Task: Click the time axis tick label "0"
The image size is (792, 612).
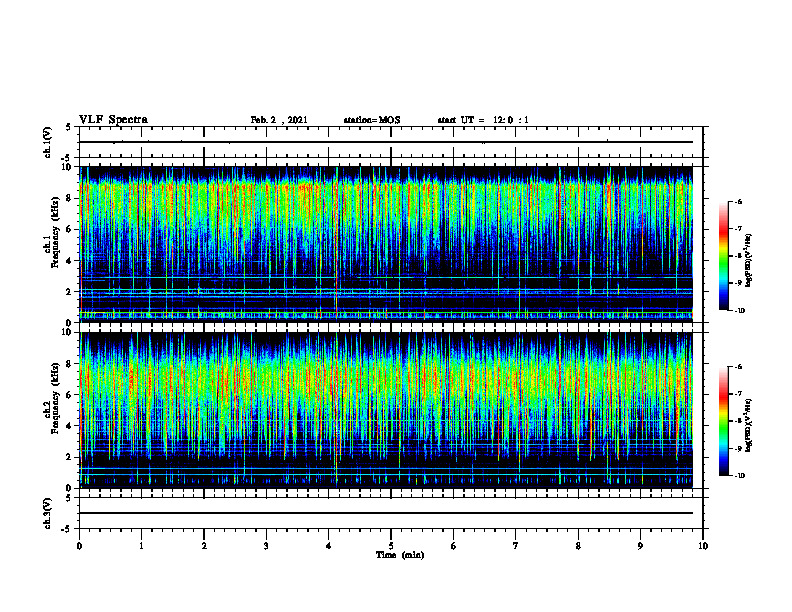Action: point(79,546)
